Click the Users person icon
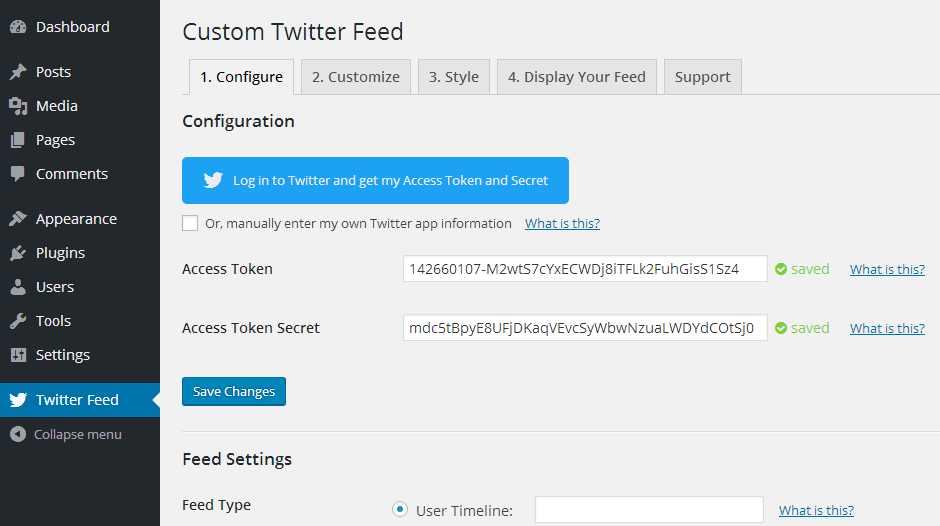The image size is (940, 526). pos(18,287)
